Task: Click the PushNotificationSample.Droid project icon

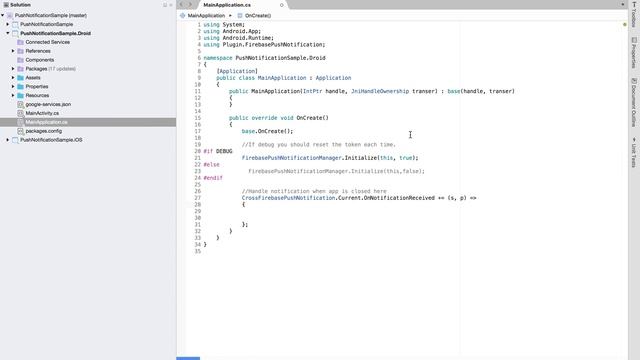Action: point(15,33)
